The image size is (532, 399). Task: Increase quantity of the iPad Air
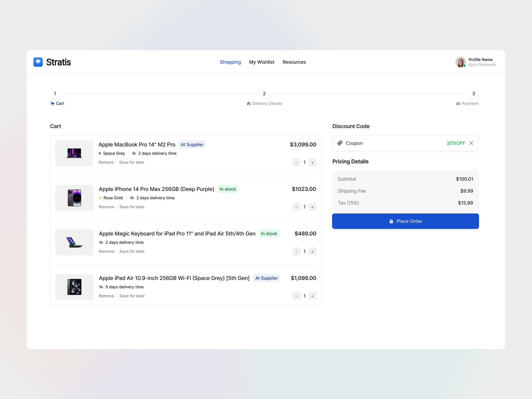coord(312,296)
